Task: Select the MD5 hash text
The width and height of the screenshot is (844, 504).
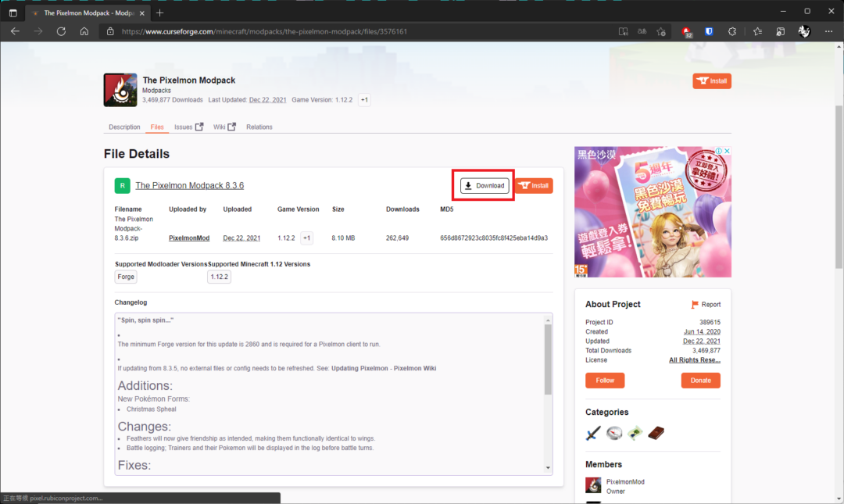Action: click(x=494, y=238)
